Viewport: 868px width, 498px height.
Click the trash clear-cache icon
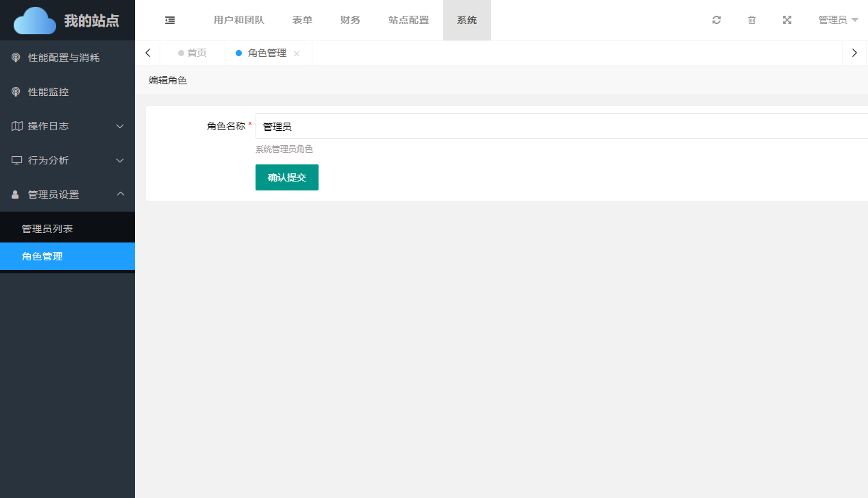click(x=752, y=21)
